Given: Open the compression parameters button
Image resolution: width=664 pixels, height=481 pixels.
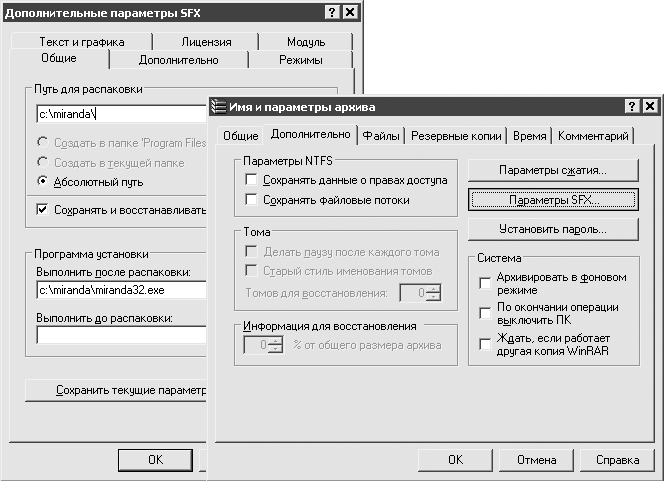Looking at the screenshot, I should tap(553, 170).
